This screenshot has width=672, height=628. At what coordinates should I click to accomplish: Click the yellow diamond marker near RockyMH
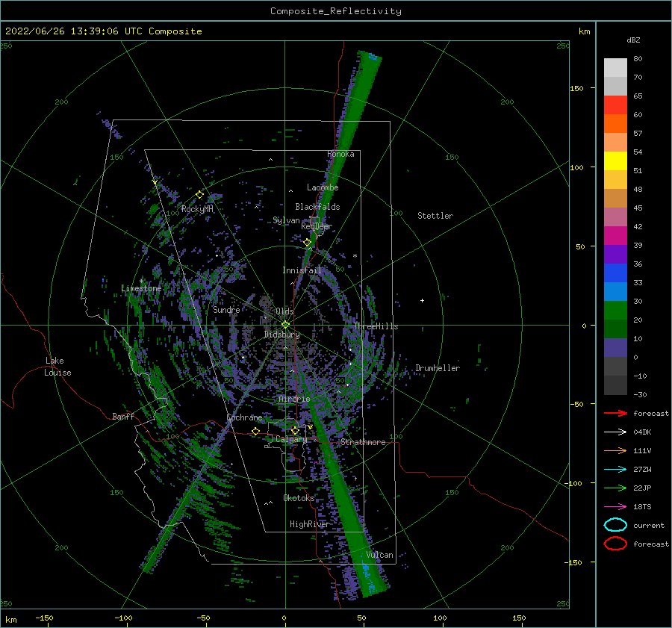[199, 195]
